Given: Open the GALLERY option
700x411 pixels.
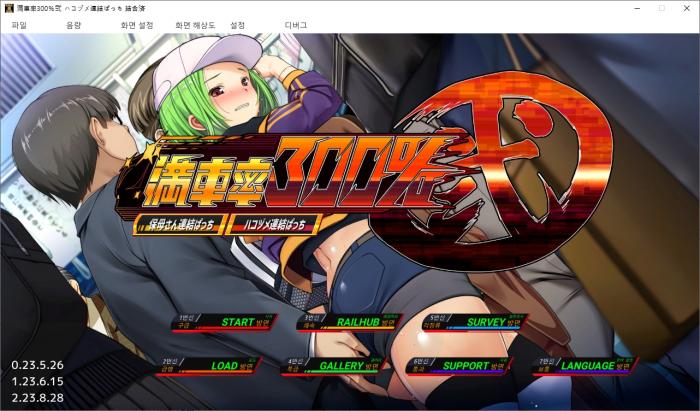Looking at the screenshot, I should [333, 366].
